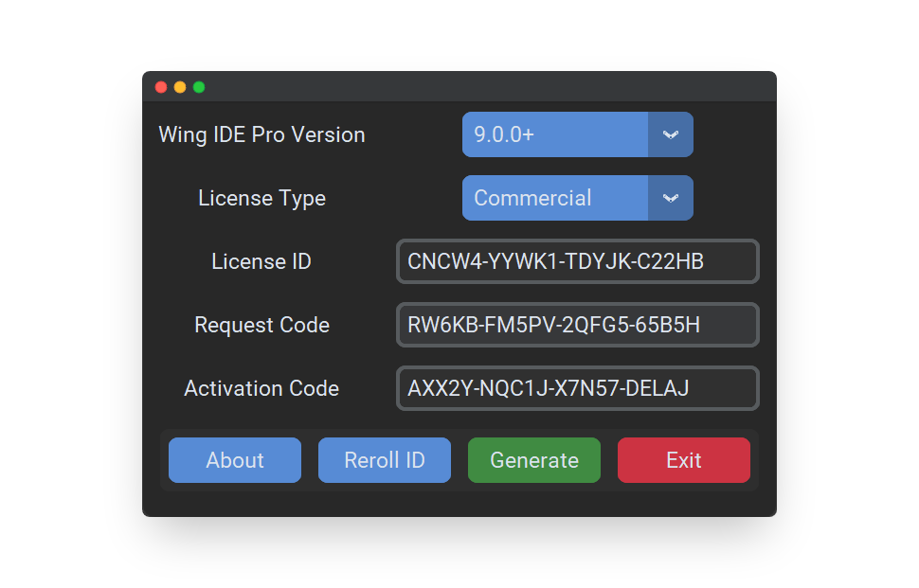Open the About dialog
The height and width of the screenshot is (588, 919).
(x=235, y=460)
